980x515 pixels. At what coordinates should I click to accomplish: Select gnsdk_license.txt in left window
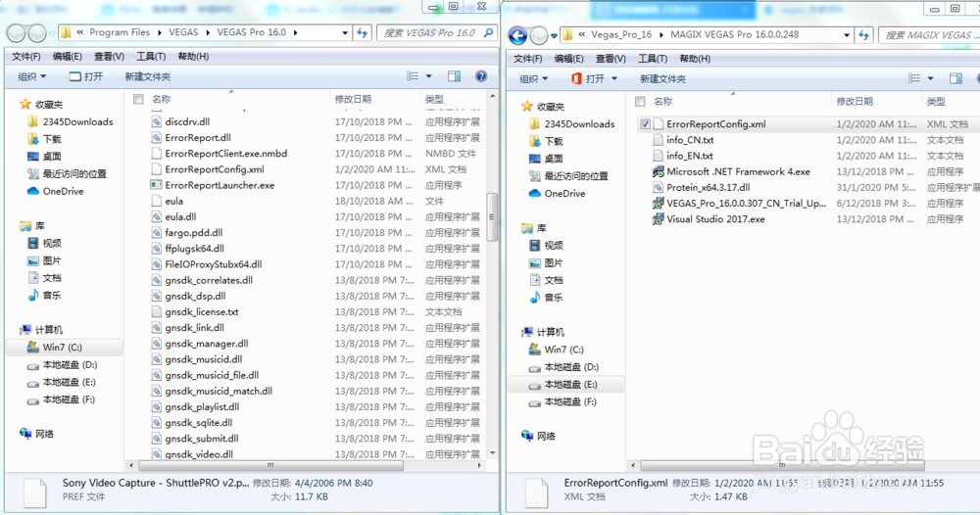[201, 311]
